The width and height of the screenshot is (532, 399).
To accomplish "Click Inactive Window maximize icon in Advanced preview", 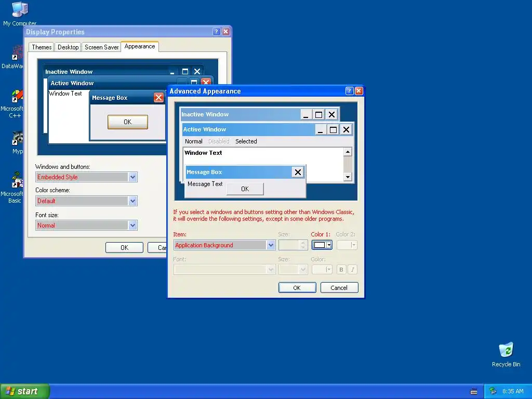I will (318, 115).
